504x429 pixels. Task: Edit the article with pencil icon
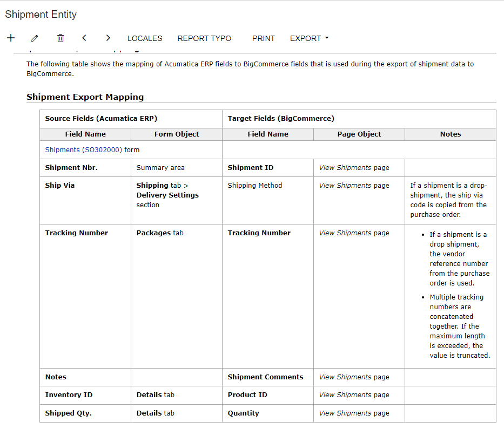point(35,38)
